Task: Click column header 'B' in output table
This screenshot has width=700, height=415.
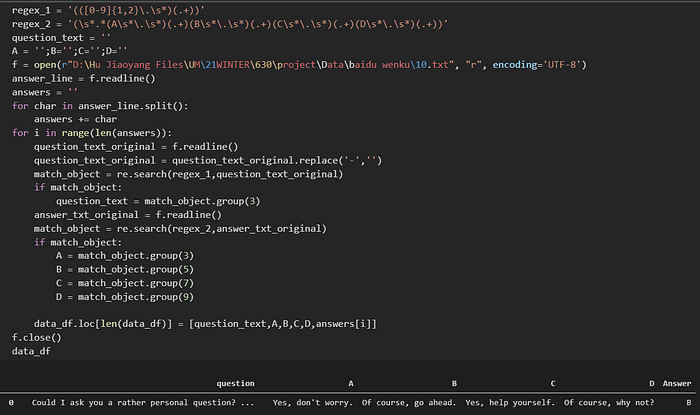Action: coord(454,383)
